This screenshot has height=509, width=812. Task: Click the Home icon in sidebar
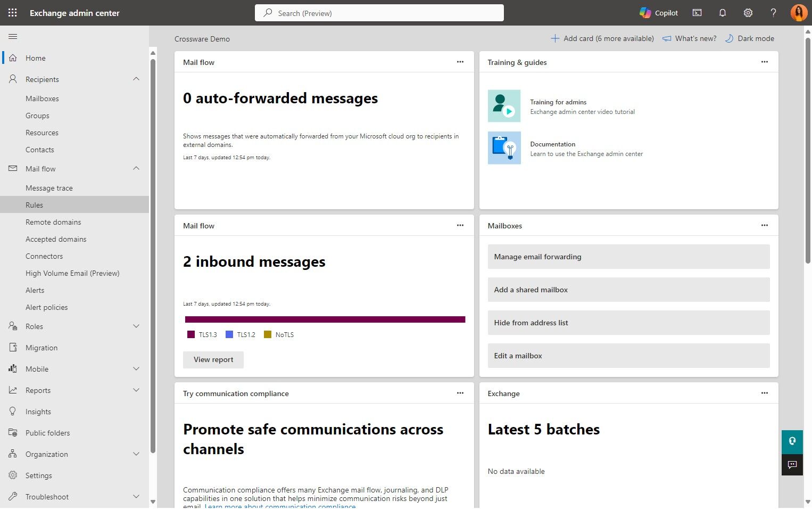point(13,58)
